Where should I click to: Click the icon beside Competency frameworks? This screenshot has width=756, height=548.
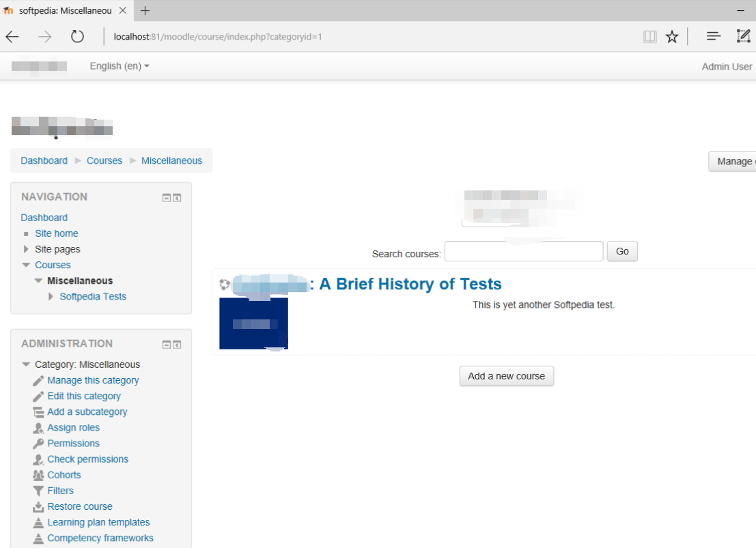tap(38, 538)
